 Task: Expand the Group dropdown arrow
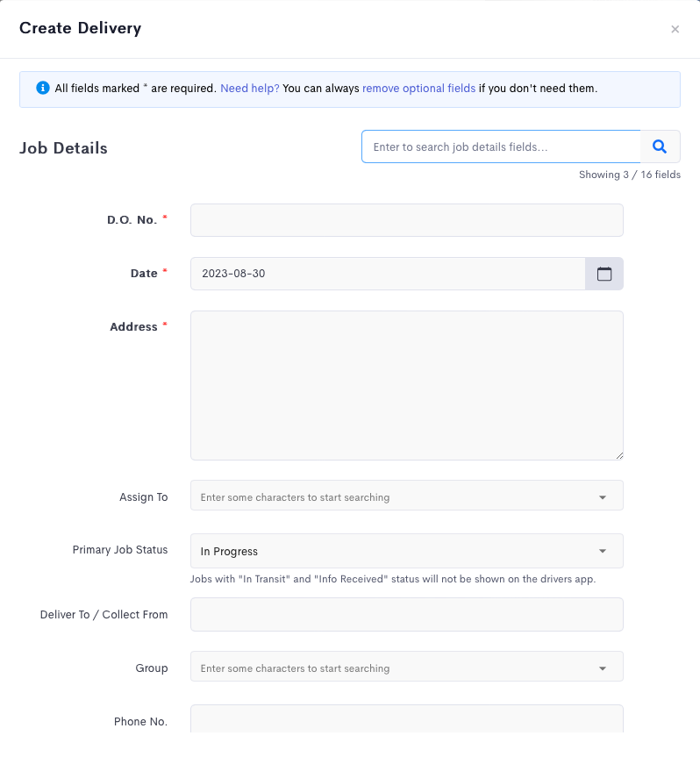click(x=603, y=668)
